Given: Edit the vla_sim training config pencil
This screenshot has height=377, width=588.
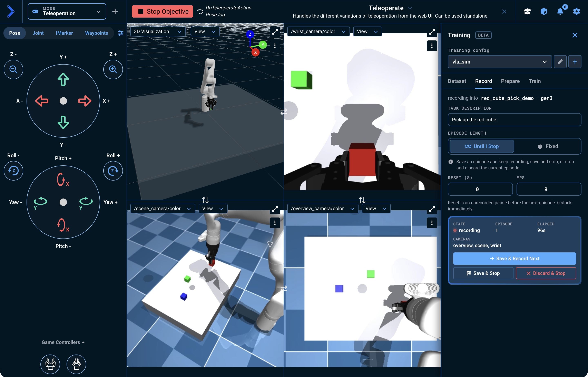Looking at the screenshot, I should click(x=560, y=62).
